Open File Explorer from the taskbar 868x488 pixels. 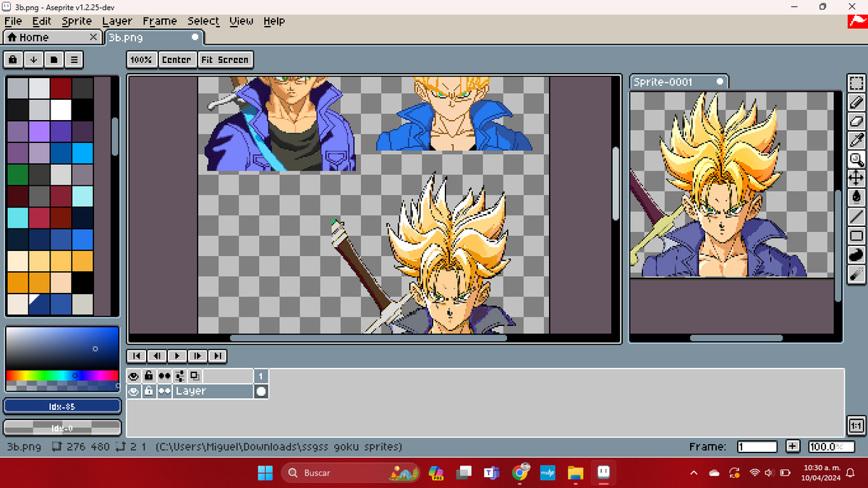(x=575, y=473)
